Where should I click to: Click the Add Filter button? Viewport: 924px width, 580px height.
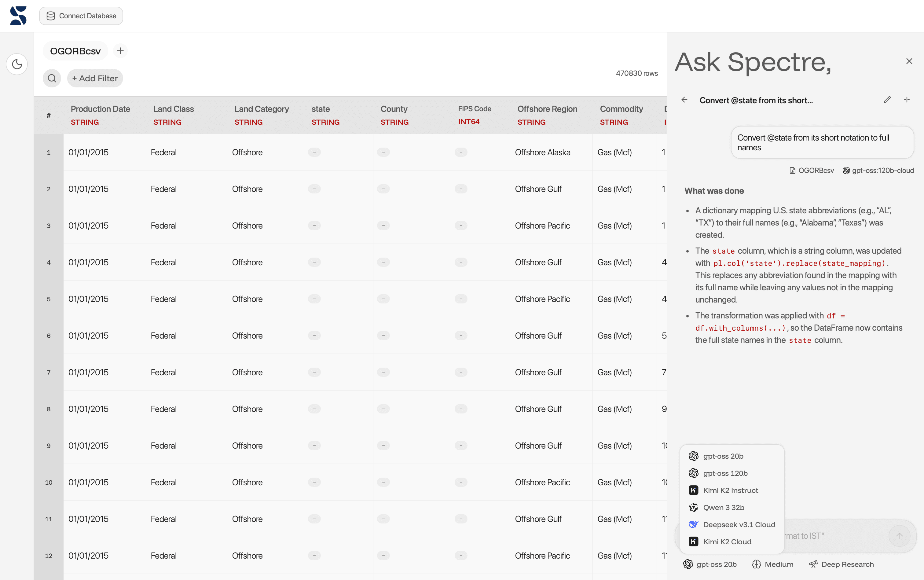point(95,78)
